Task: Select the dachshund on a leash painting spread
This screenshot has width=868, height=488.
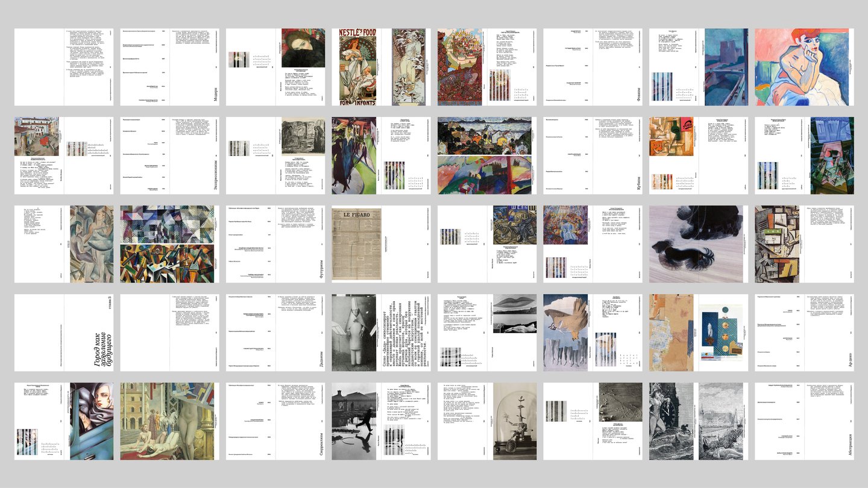Action: tap(699, 244)
